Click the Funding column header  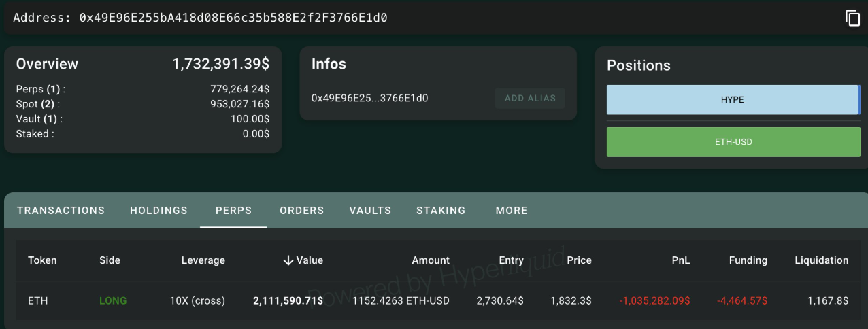748,260
